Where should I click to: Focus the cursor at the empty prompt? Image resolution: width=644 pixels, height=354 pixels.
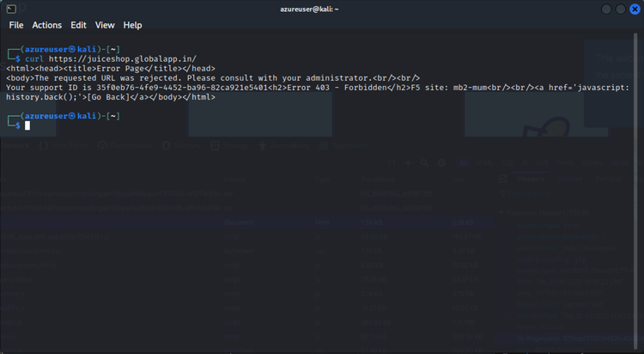click(27, 125)
